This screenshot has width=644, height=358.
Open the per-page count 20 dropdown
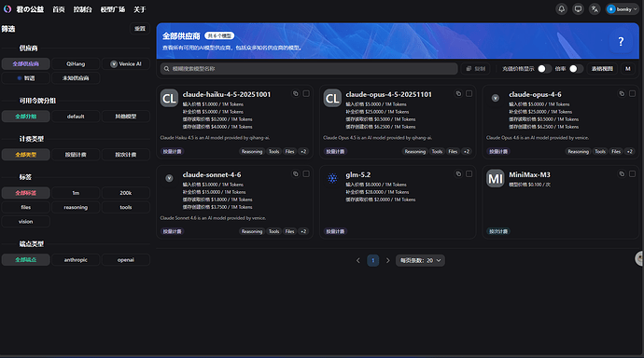click(x=420, y=260)
